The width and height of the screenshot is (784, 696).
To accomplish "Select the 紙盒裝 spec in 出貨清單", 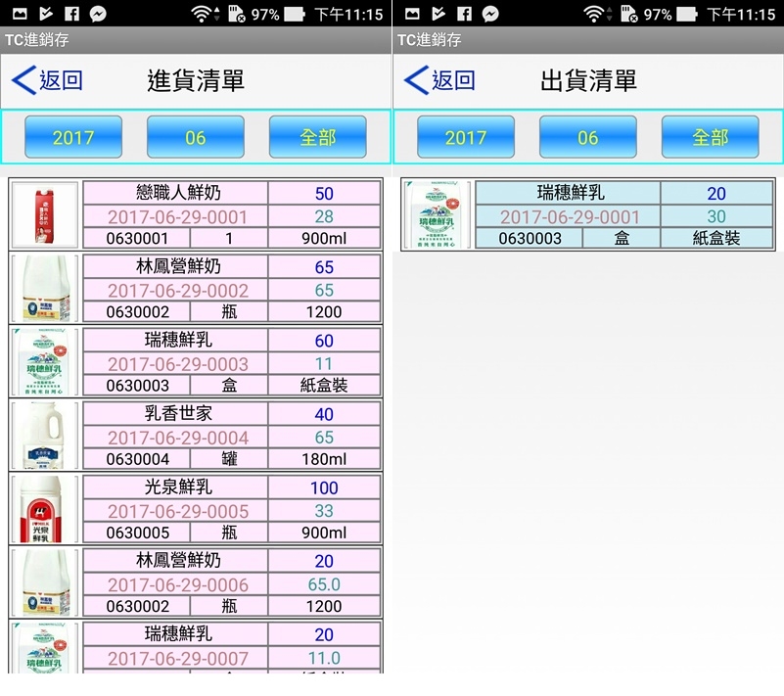I will [x=716, y=238].
